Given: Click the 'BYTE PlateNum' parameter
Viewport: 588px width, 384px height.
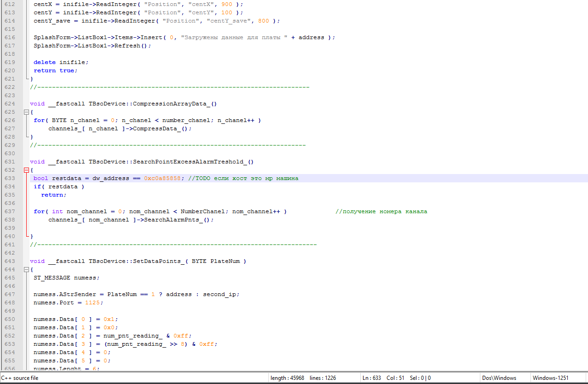Looking at the screenshot, I should pyautogui.click(x=216, y=261).
